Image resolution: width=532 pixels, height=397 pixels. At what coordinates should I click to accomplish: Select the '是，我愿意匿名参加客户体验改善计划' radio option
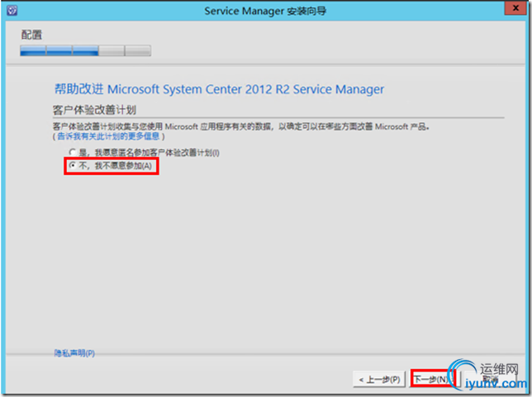(x=72, y=153)
